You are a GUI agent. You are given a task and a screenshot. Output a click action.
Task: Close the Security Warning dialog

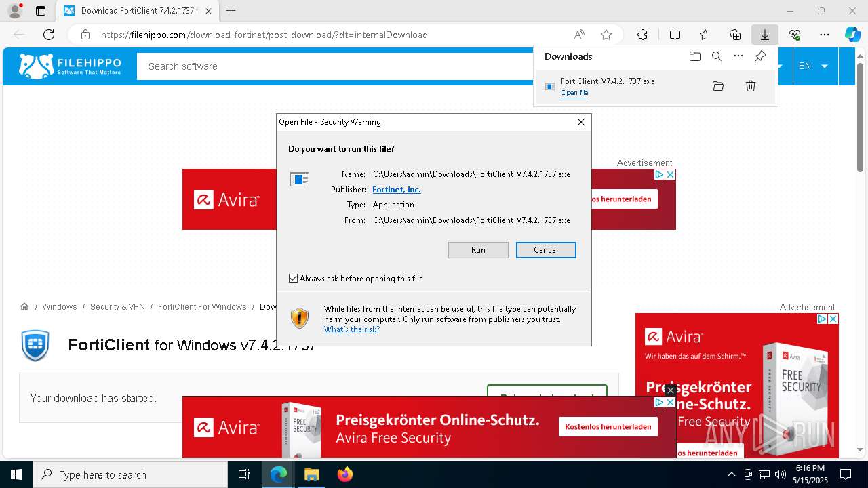pos(580,122)
